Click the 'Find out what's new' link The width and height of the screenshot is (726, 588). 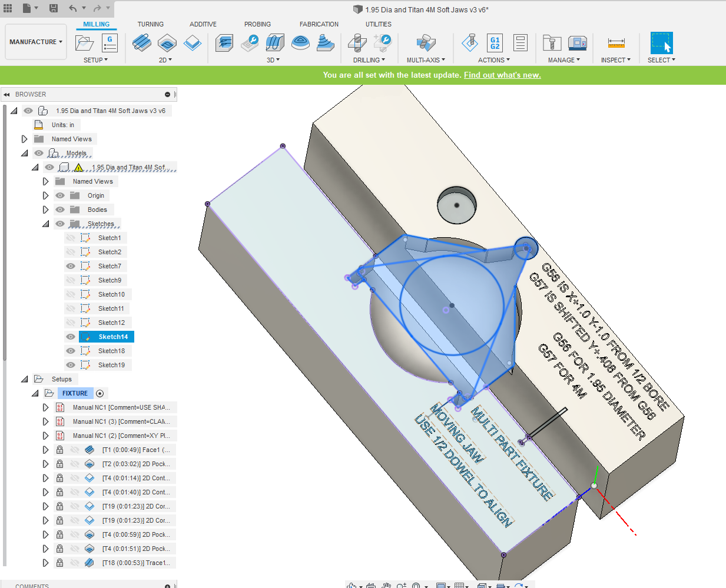[502, 75]
